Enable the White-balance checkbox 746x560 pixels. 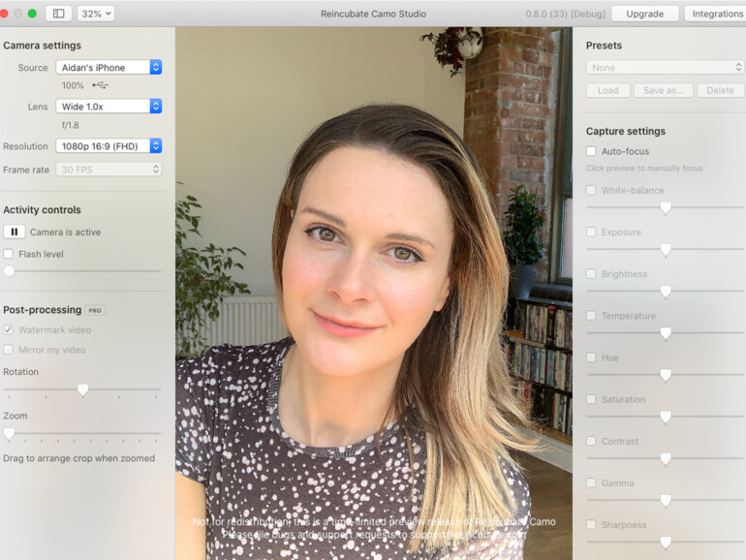(x=591, y=191)
